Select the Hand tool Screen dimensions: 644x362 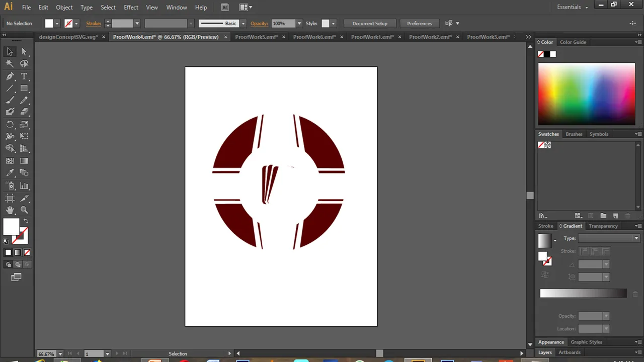[x=10, y=210]
